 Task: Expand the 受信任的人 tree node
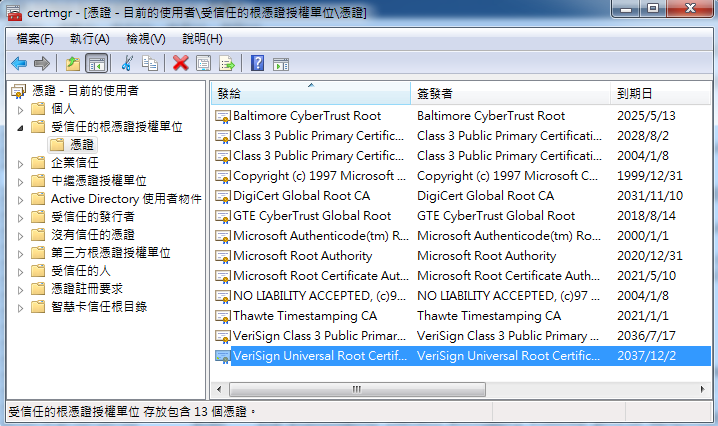(20, 272)
